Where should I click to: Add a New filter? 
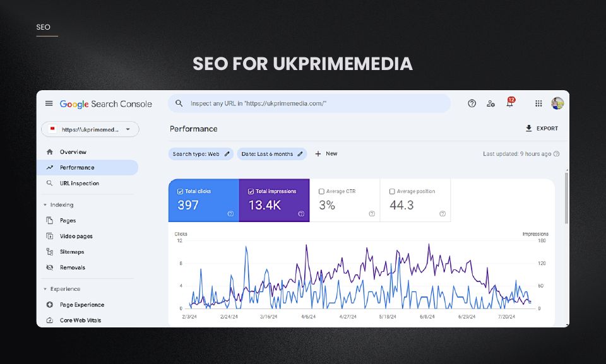point(326,154)
